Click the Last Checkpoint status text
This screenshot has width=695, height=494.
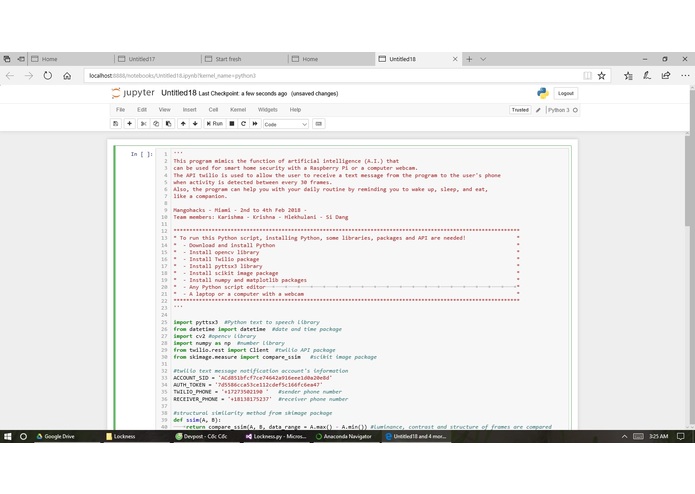(243, 94)
